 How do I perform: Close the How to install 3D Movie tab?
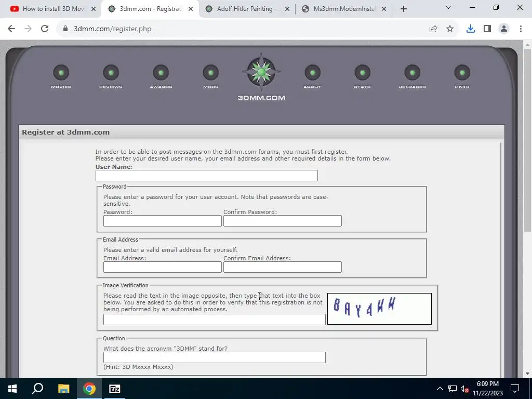pyautogui.click(x=94, y=9)
